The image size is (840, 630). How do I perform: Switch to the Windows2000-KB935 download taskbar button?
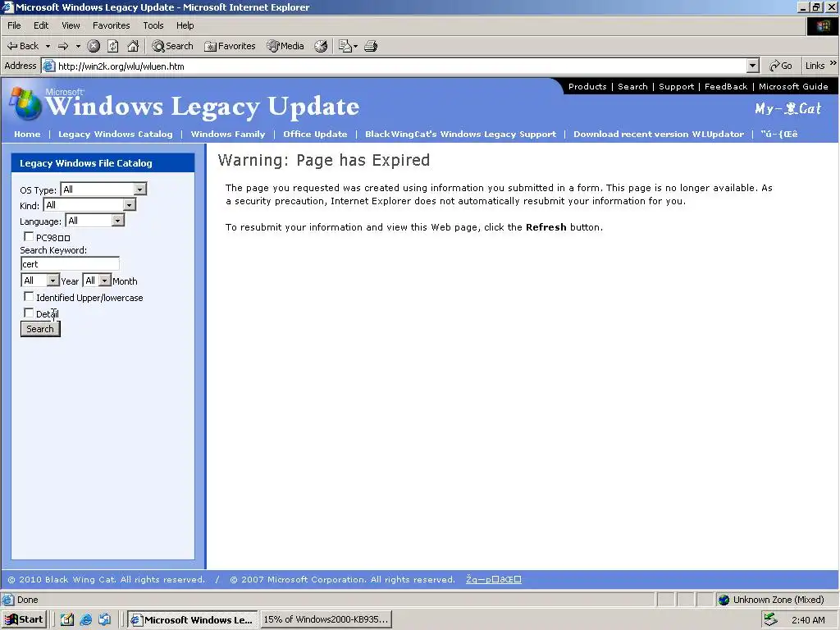(326, 619)
